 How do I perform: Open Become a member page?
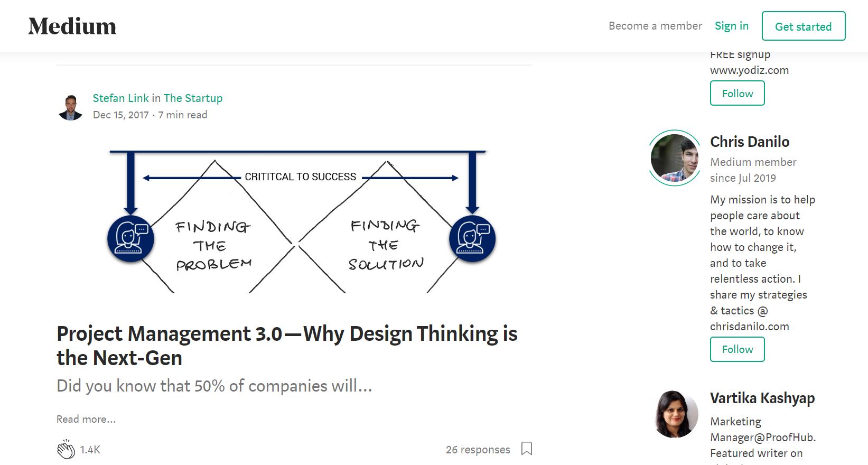click(x=655, y=26)
